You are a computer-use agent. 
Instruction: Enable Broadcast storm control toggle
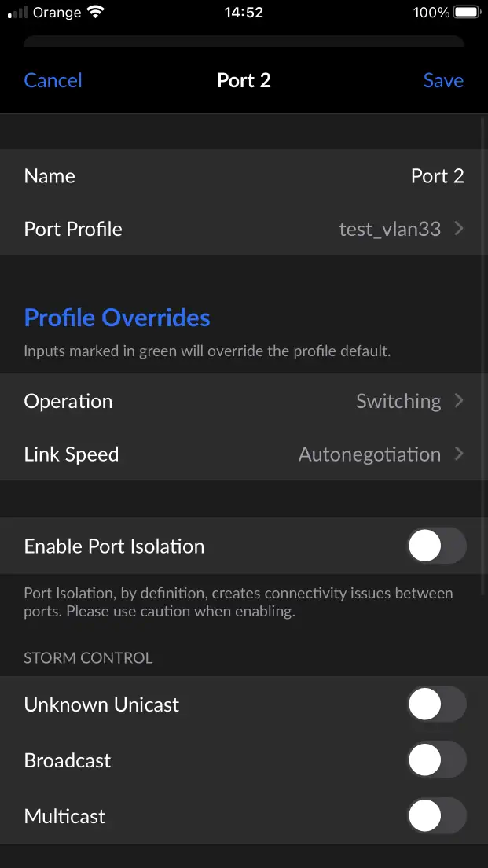pos(436,760)
